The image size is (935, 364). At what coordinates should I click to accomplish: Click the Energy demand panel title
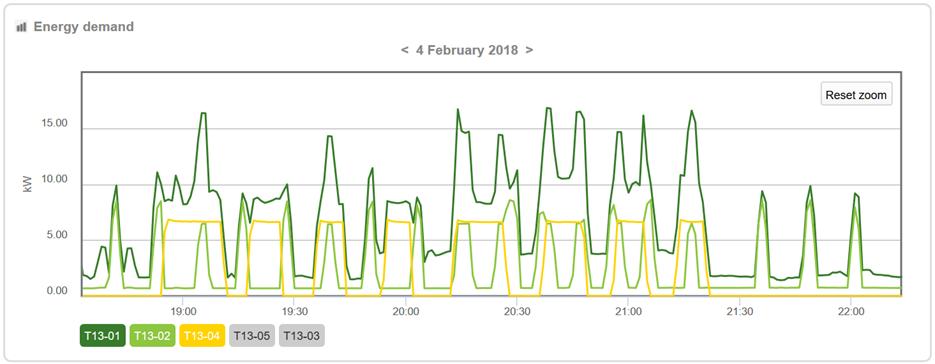(83, 27)
